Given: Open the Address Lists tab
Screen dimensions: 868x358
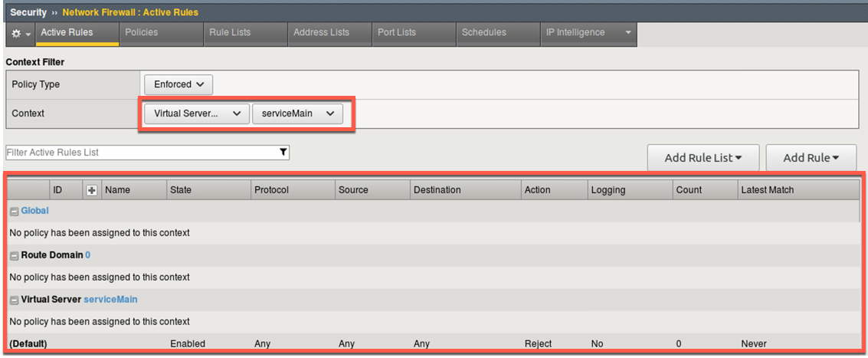Looking at the screenshot, I should pyautogui.click(x=329, y=33).
